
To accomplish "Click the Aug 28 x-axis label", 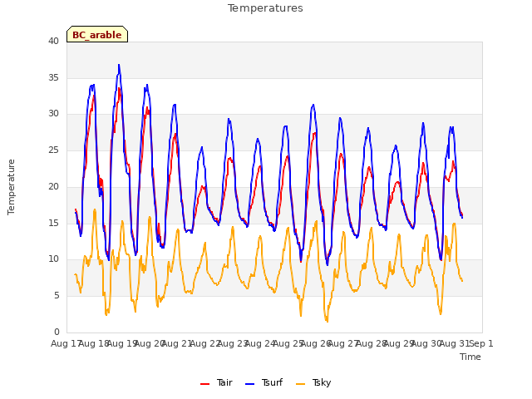I will pyautogui.click(x=372, y=343).
